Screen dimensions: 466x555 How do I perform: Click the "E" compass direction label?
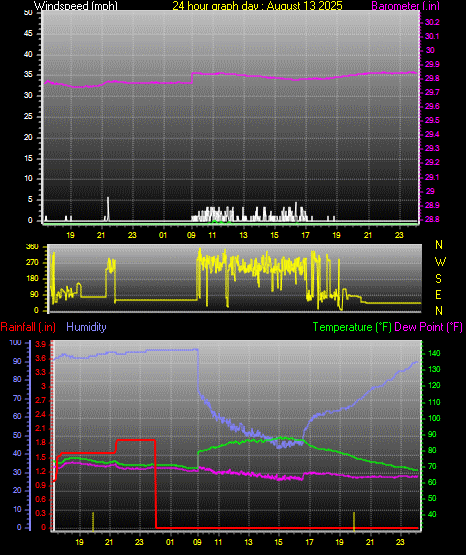click(438, 294)
